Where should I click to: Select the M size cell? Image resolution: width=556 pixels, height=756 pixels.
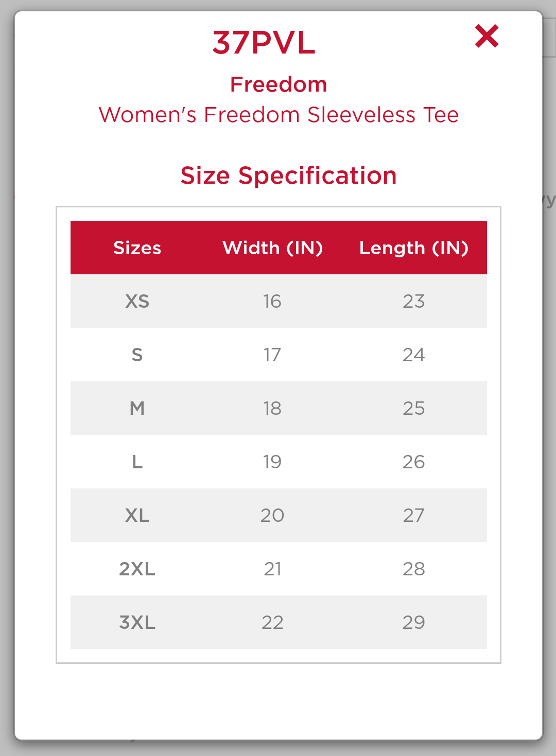click(137, 409)
